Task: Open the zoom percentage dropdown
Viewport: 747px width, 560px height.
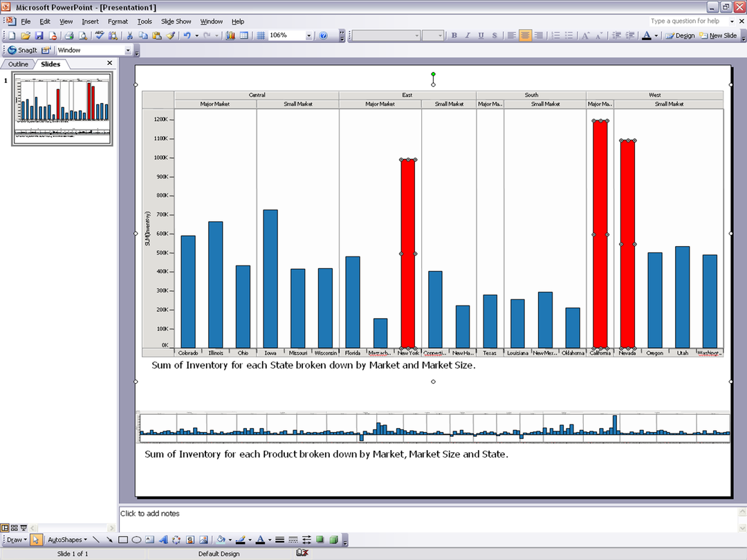Action: [x=308, y=35]
